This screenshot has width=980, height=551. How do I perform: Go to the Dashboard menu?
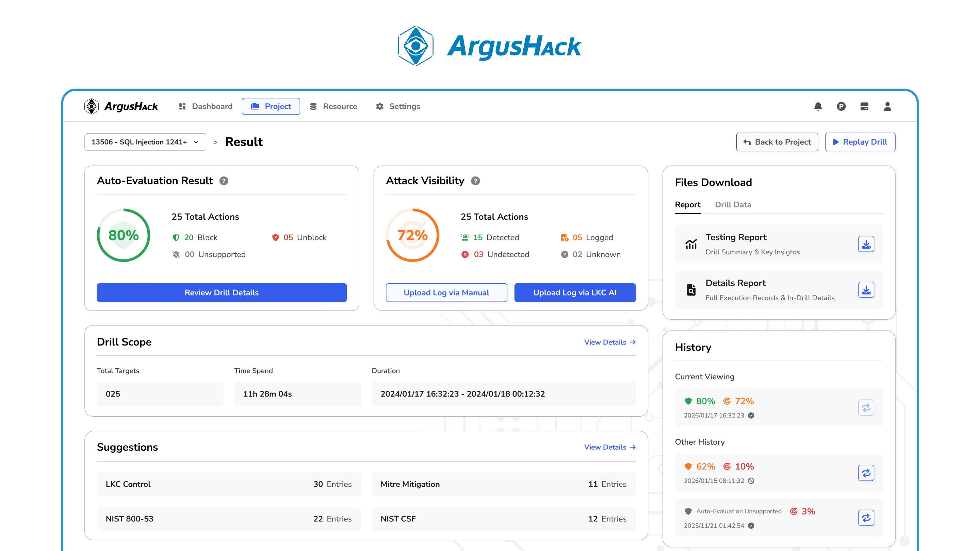pos(206,106)
